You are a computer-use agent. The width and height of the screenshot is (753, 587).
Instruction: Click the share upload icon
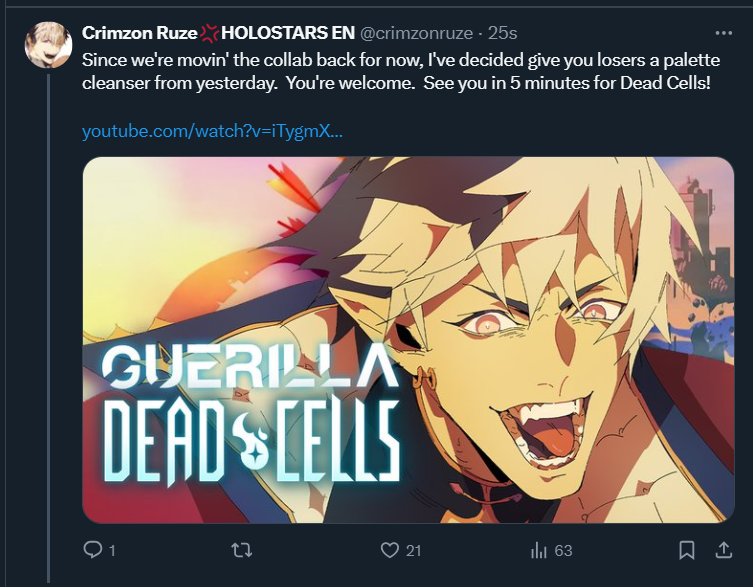pos(723,550)
